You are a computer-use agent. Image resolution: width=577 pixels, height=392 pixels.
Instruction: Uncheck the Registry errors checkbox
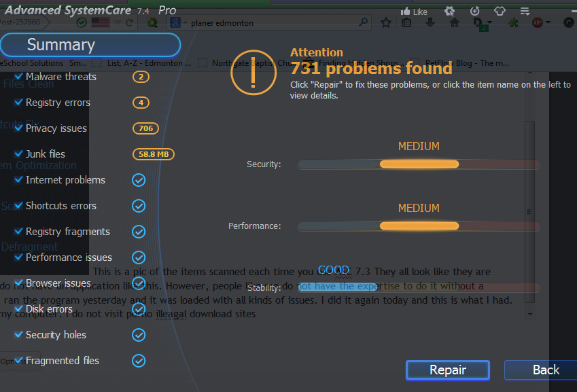click(18, 102)
